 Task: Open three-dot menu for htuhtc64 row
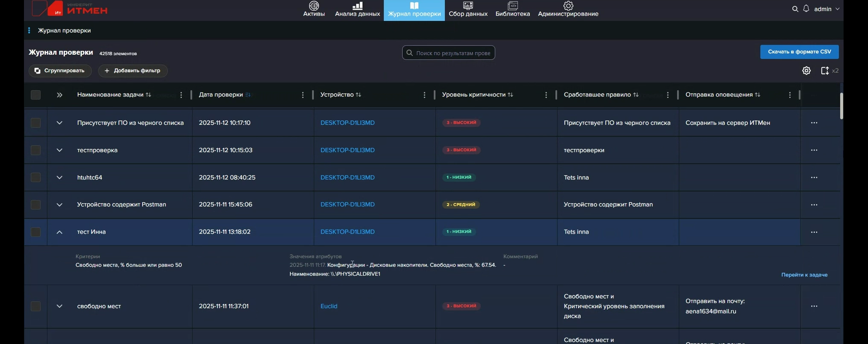pos(814,177)
